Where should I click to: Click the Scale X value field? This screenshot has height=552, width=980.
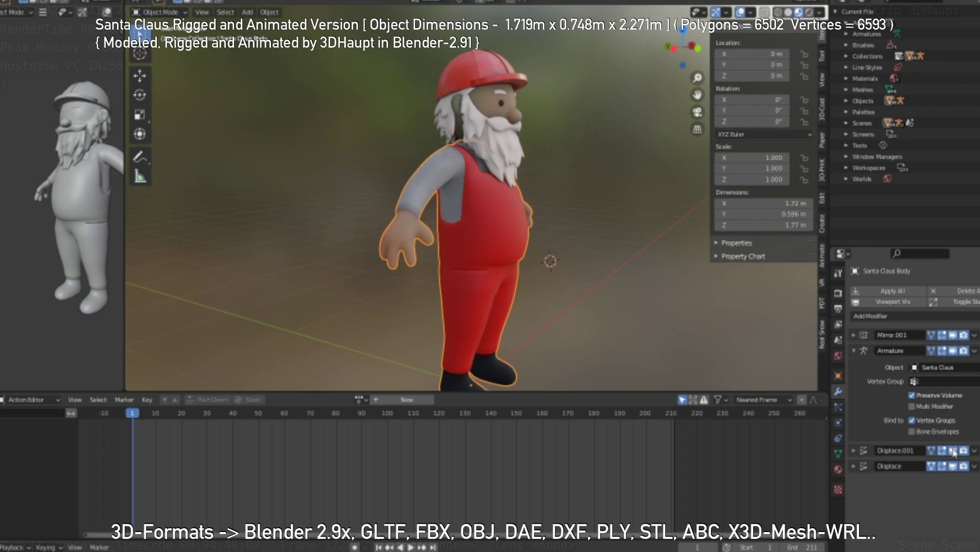752,157
